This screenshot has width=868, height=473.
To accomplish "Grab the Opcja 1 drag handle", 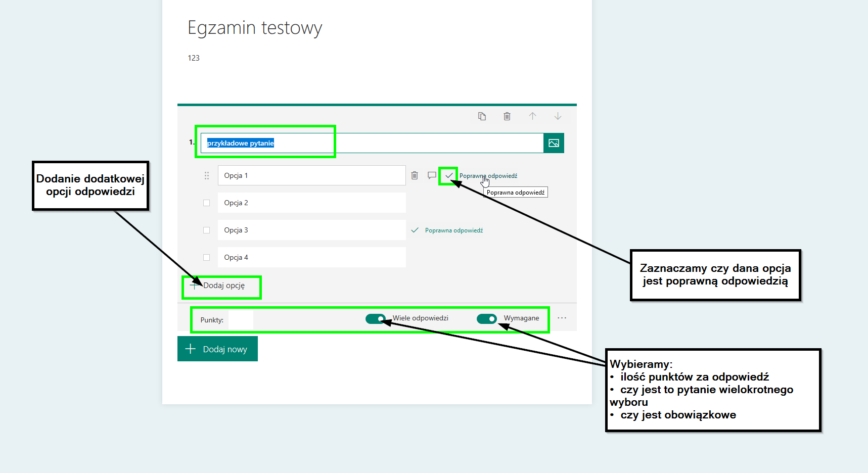I will (206, 175).
